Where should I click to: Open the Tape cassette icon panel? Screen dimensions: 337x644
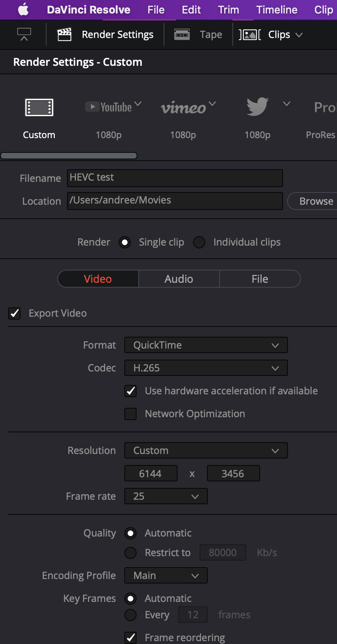[x=182, y=35]
